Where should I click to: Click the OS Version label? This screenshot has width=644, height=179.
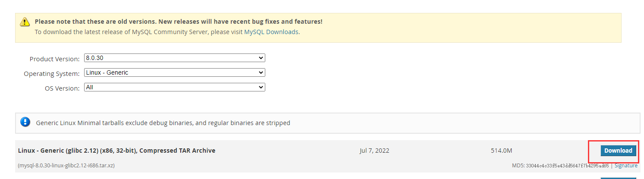click(62, 88)
